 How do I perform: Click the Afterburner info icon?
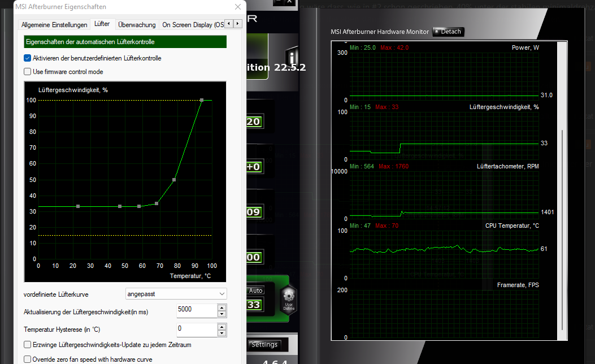(x=292, y=57)
